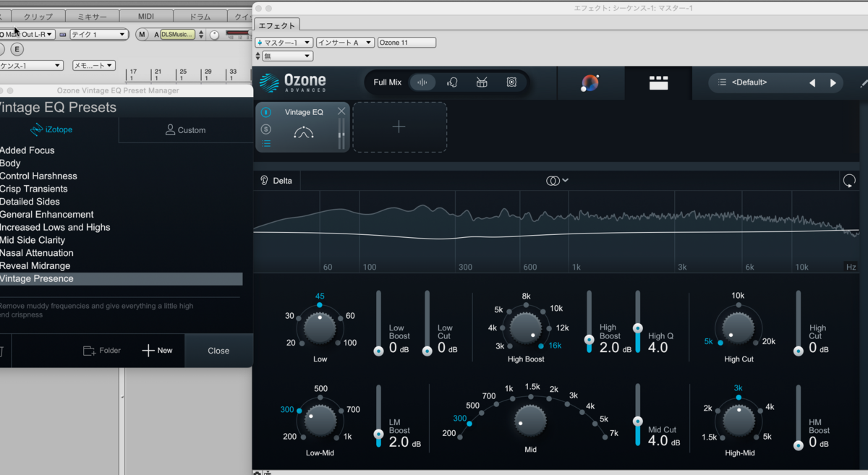This screenshot has width=868, height=475.
Task: Open Vintage EQ module preset list icon
Action: tap(265, 144)
